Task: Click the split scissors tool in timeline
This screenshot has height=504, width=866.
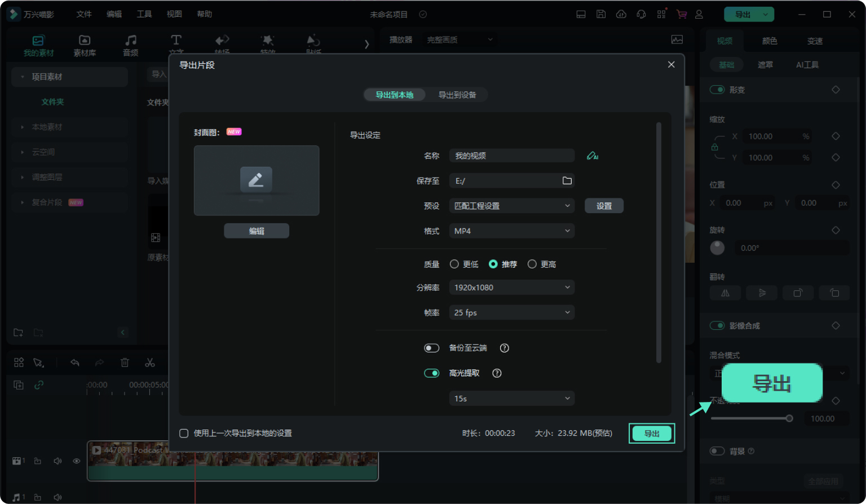Action: tap(149, 363)
